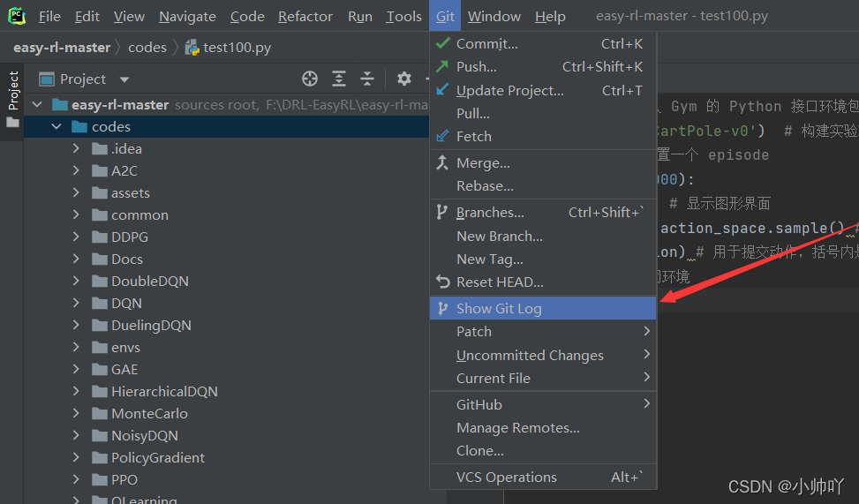Click the Collapse All icon in Project toolbar
This screenshot has height=504, width=859.
coord(367,79)
